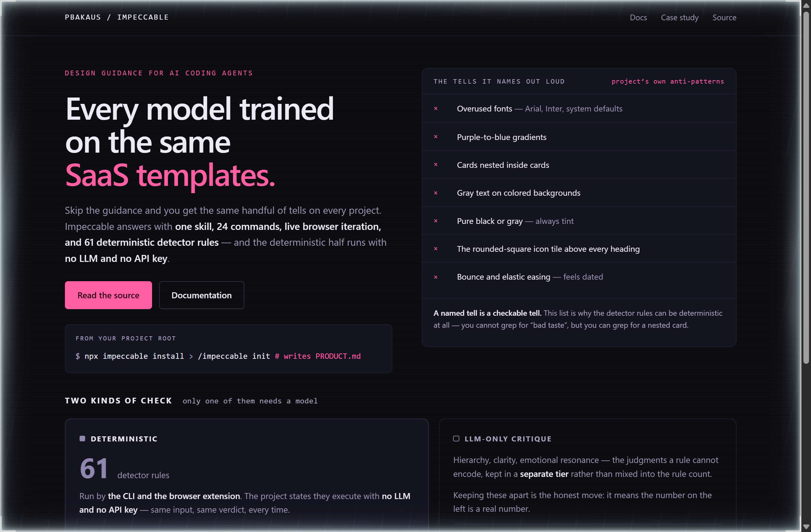Click the '# writes PRODUCT.md' comment

click(x=317, y=356)
